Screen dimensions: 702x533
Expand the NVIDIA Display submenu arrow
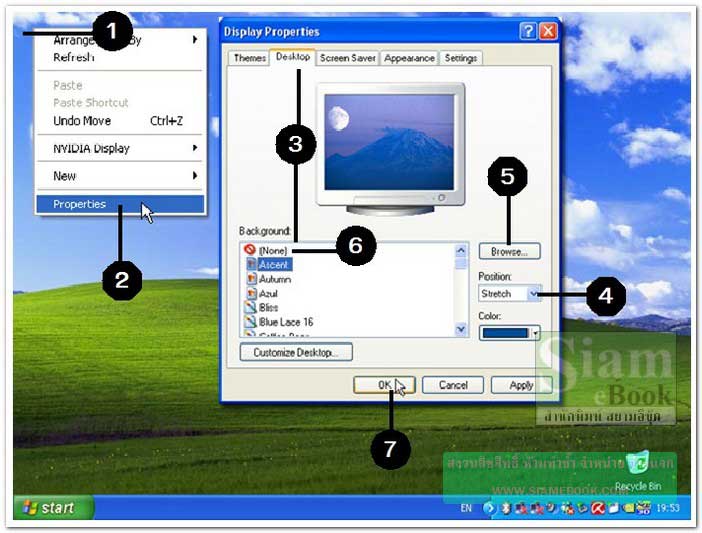pyautogui.click(x=195, y=147)
